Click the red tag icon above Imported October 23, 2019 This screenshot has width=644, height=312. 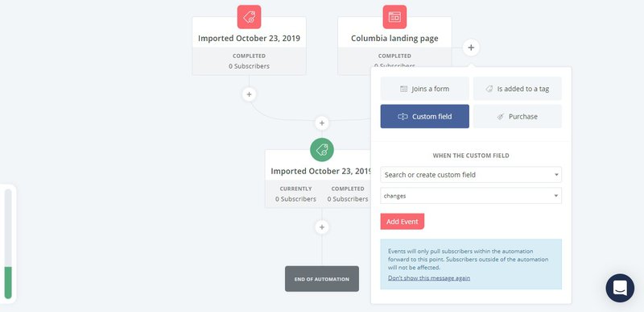coord(249,17)
